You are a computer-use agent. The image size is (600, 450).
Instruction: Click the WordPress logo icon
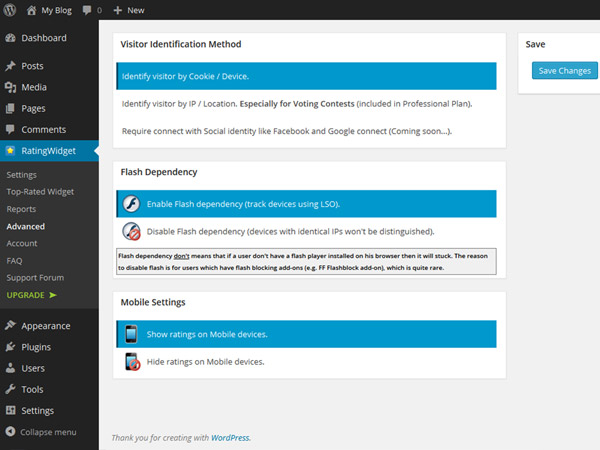point(10,10)
